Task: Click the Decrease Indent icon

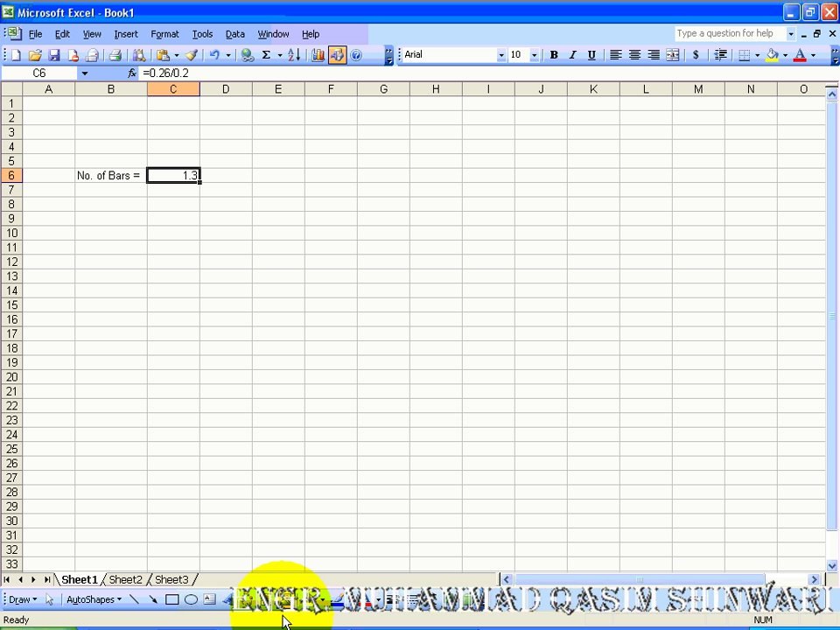Action: coord(720,54)
